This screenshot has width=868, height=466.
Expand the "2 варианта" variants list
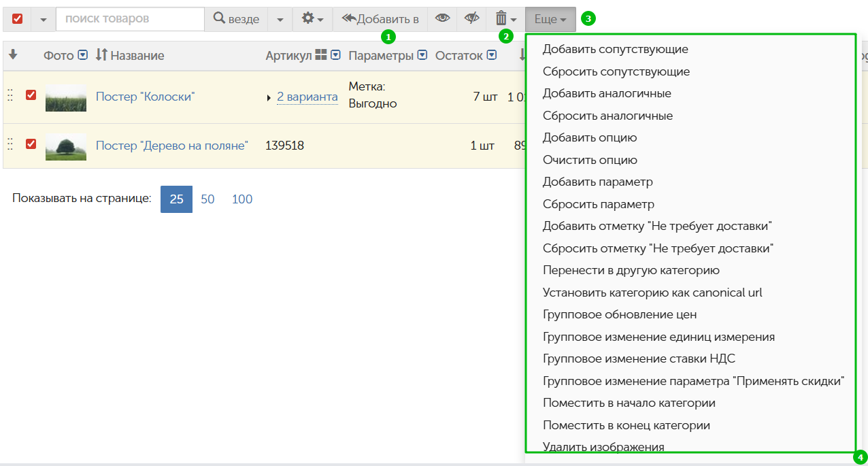tap(307, 97)
